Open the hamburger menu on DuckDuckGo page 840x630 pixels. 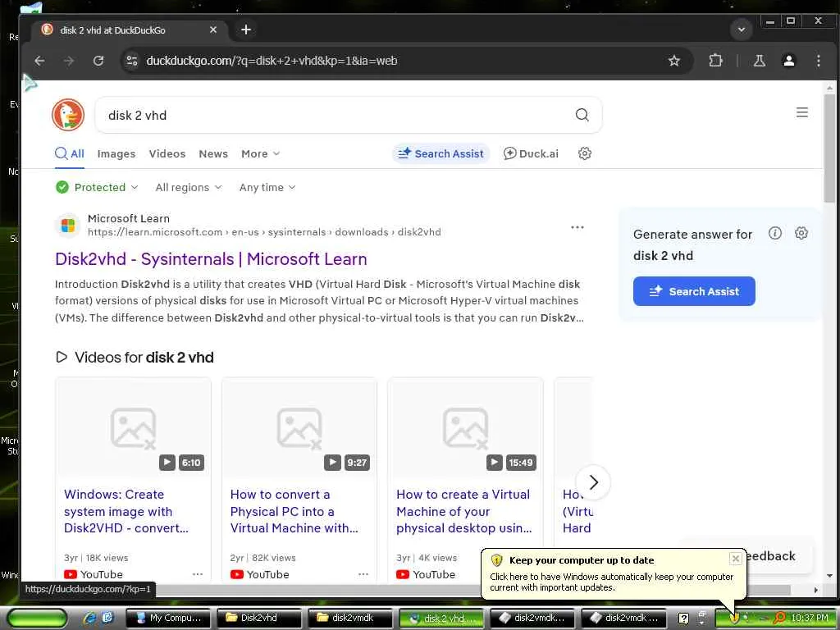click(x=802, y=112)
